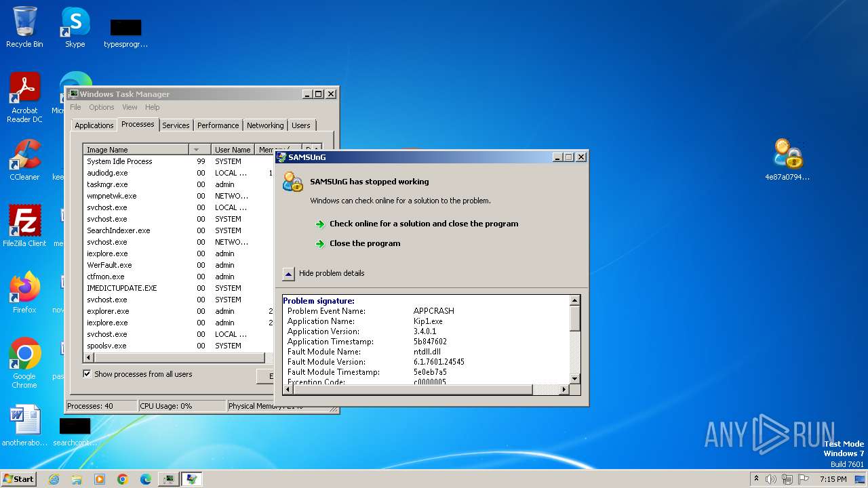This screenshot has width=868, height=488.
Task: Open the network tray icon
Action: coord(787,479)
